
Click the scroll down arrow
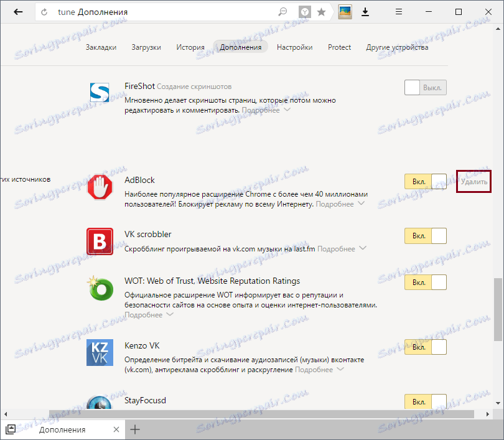coord(498,403)
